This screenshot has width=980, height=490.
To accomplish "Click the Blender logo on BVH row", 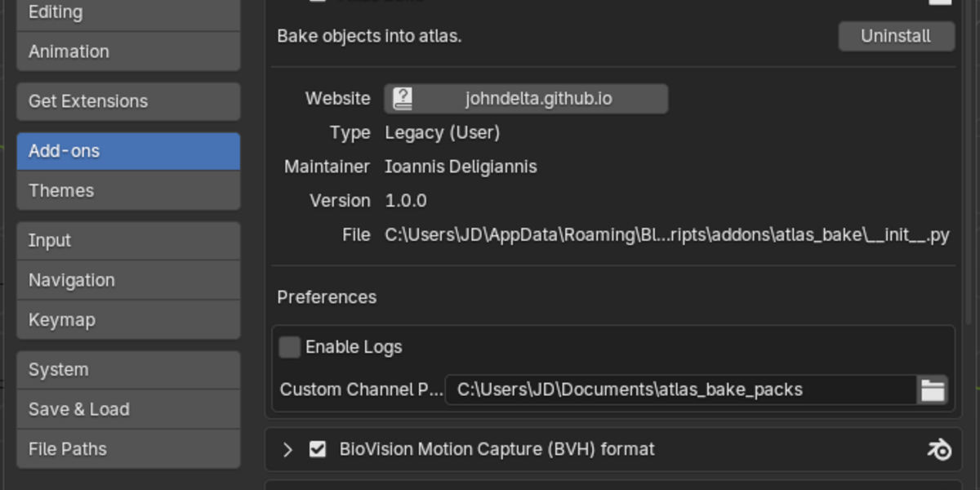I will point(940,449).
